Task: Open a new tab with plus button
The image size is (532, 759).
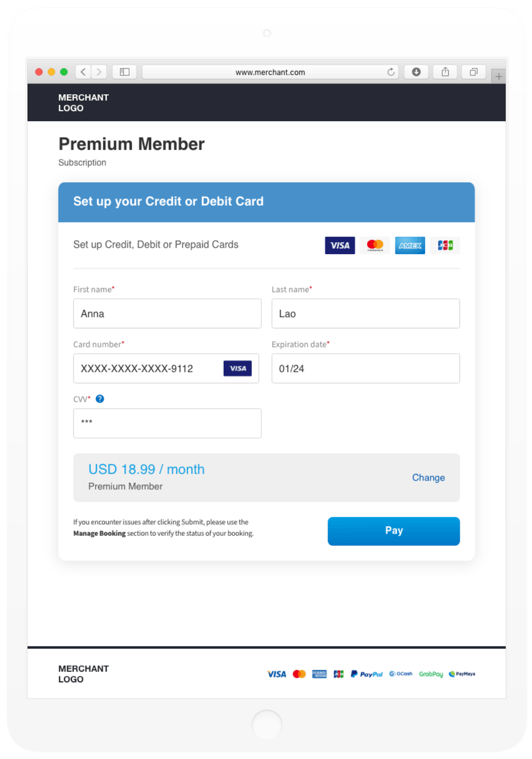Action: pyautogui.click(x=499, y=77)
